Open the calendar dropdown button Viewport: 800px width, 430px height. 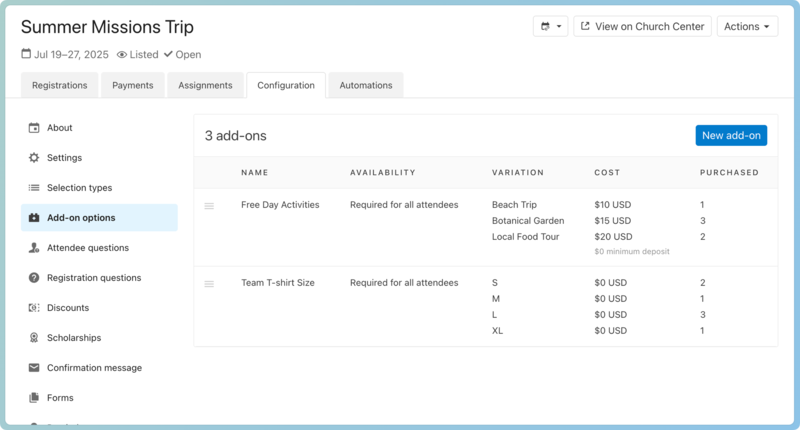coord(550,27)
